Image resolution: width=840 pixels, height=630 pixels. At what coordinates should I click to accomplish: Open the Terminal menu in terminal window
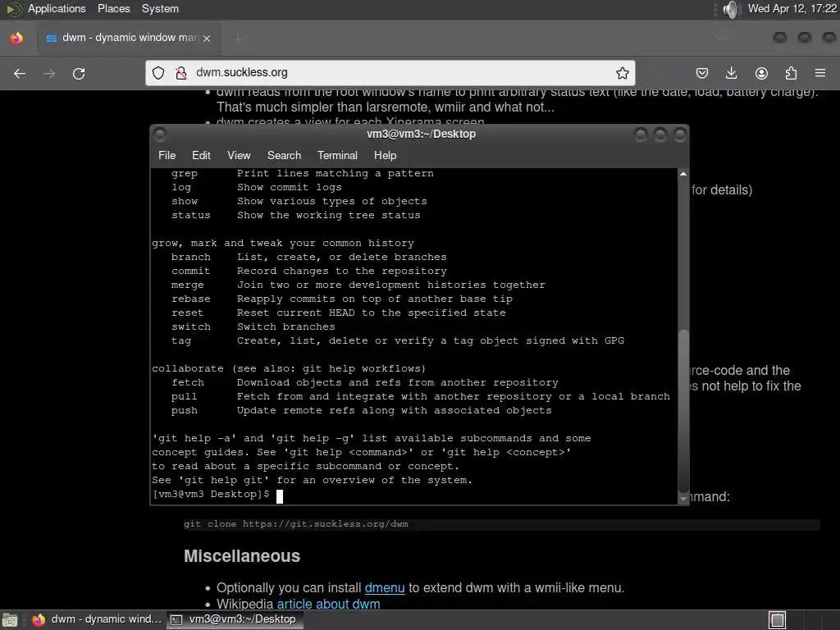[337, 155]
